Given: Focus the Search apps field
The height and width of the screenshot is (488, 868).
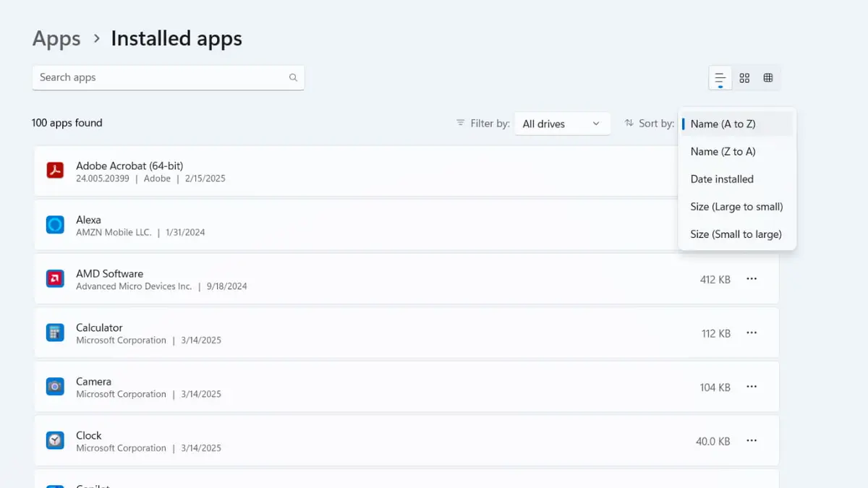Looking at the screenshot, I should 168,77.
